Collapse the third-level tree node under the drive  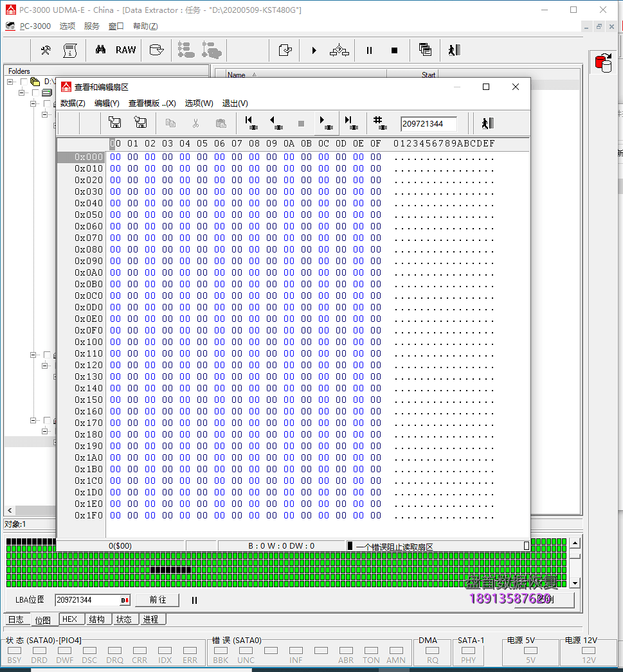click(33, 103)
